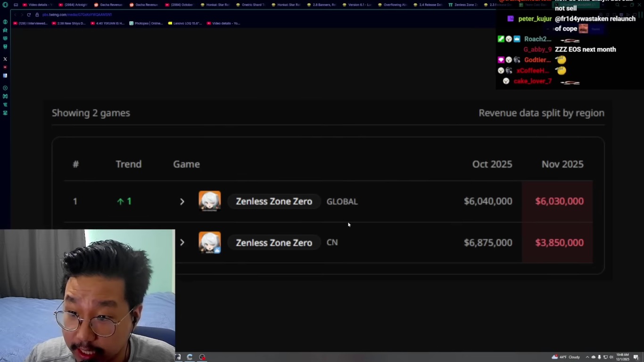Click the game icon in the GLOBAL row
Screen dimensions: 644x362
210,201
